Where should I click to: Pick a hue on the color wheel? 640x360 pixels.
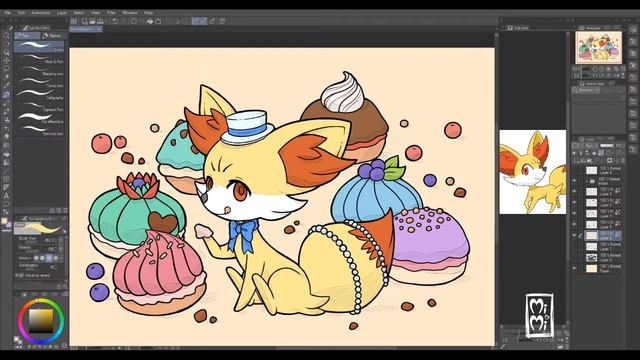coord(41,321)
